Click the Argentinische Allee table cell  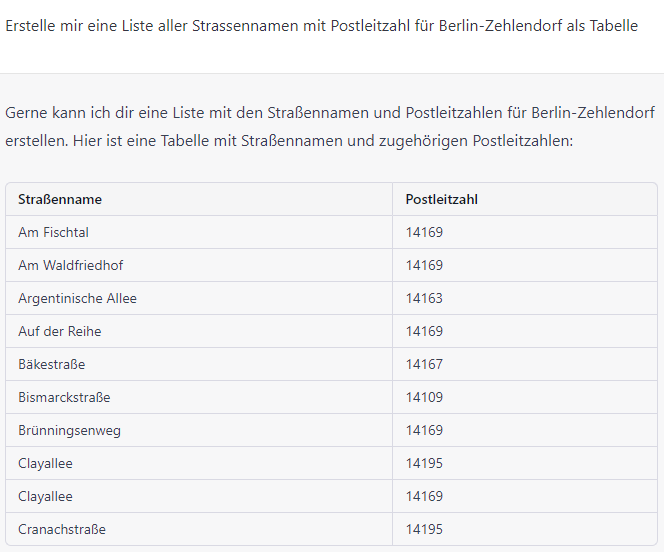point(77,298)
